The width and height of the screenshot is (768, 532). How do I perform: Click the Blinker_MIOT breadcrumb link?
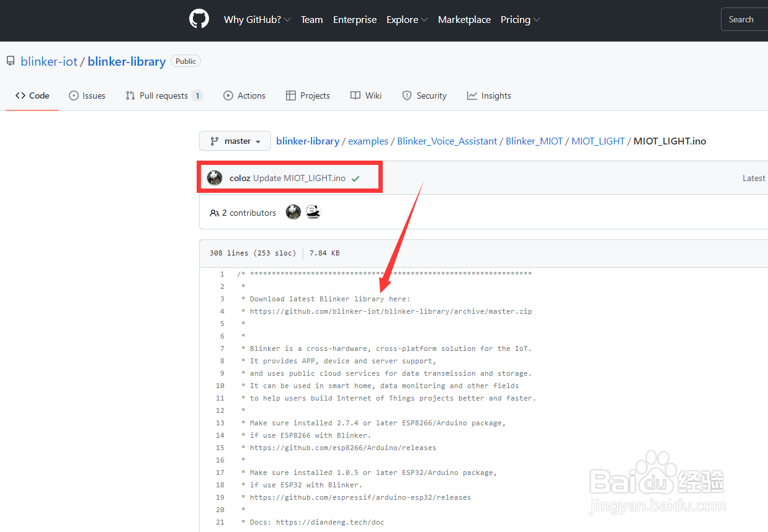(534, 141)
